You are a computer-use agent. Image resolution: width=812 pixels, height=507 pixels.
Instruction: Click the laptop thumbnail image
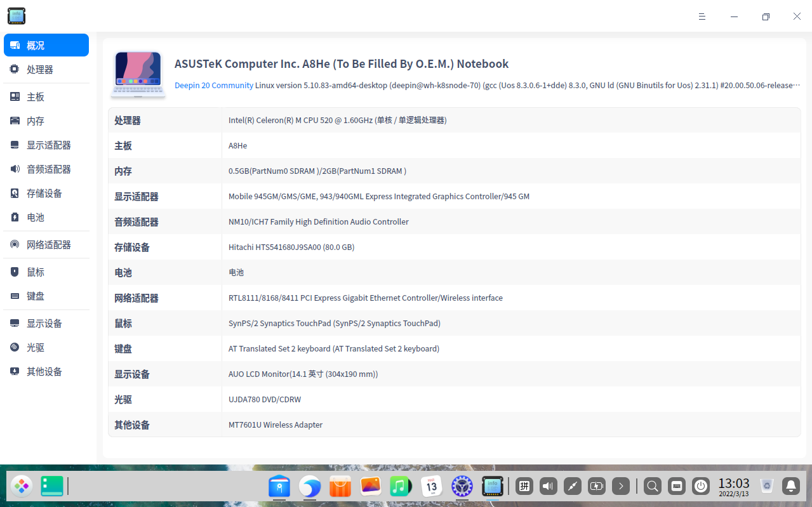(x=138, y=74)
